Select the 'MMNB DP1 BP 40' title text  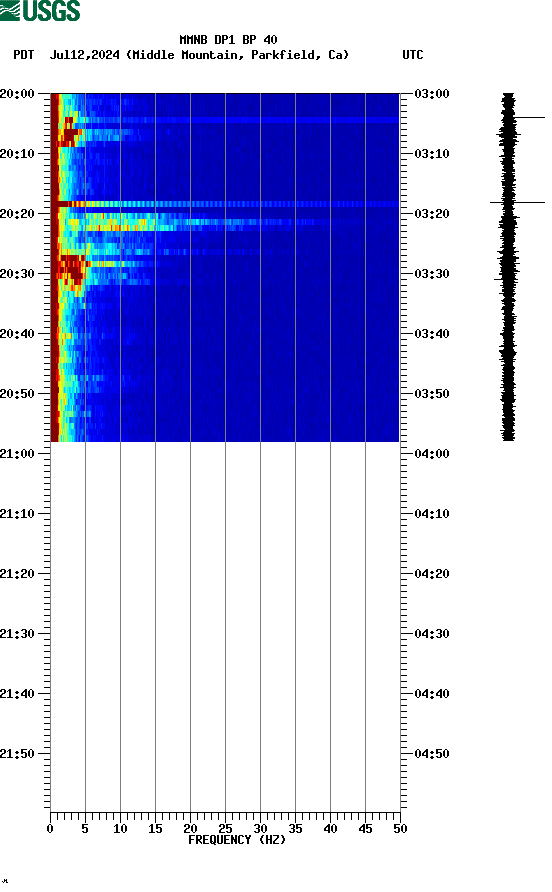point(228,40)
